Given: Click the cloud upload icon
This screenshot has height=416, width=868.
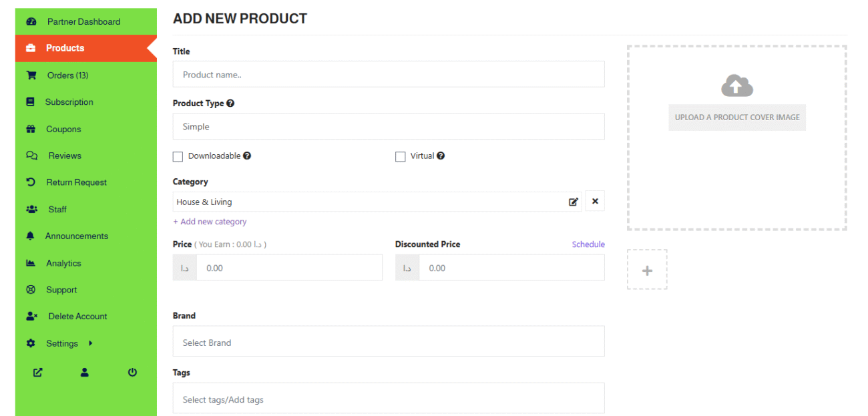Looking at the screenshot, I should tap(736, 85).
